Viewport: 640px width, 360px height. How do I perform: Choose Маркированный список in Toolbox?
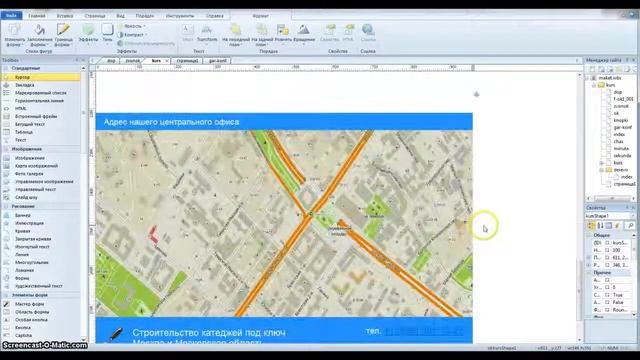point(41,93)
